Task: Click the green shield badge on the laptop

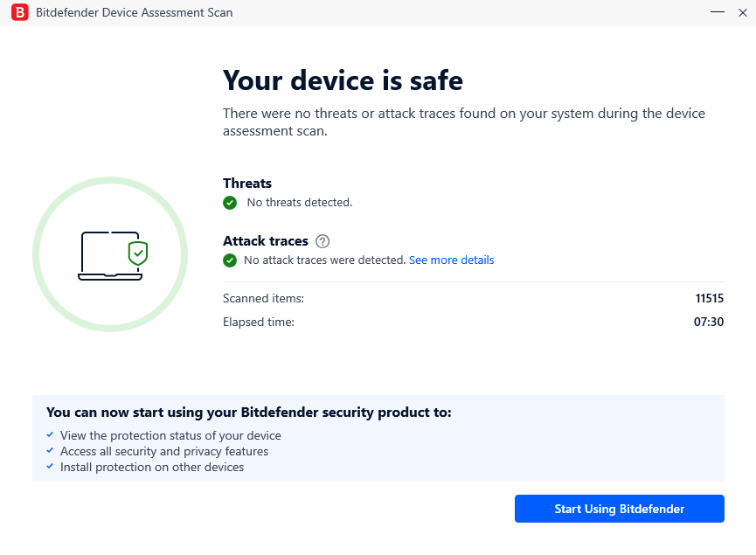Action: (x=138, y=253)
